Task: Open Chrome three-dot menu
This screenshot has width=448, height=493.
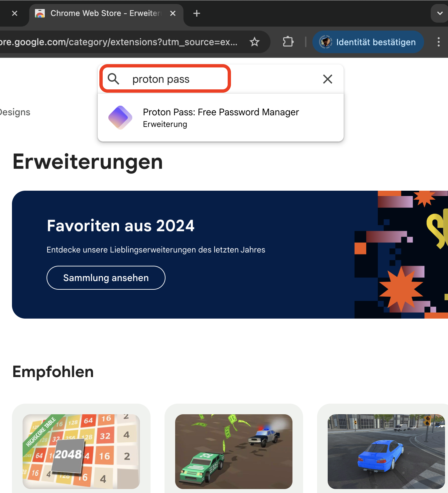Action: [439, 42]
